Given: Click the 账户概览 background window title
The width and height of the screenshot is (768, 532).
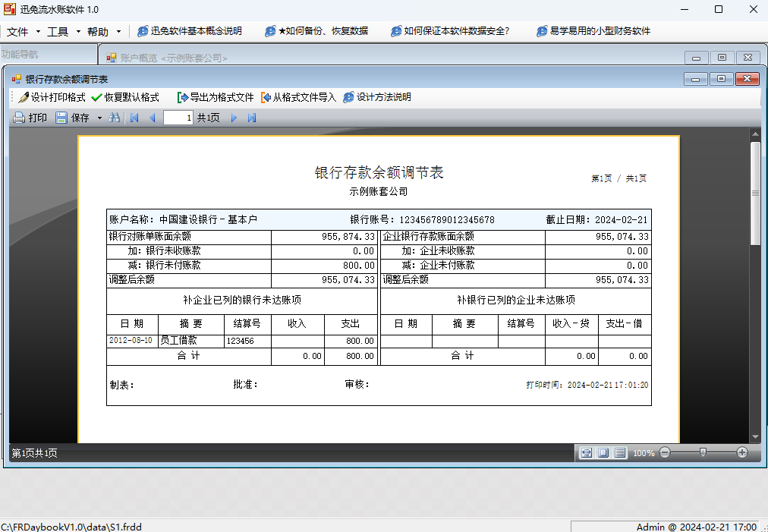Looking at the screenshot, I should click(x=174, y=58).
